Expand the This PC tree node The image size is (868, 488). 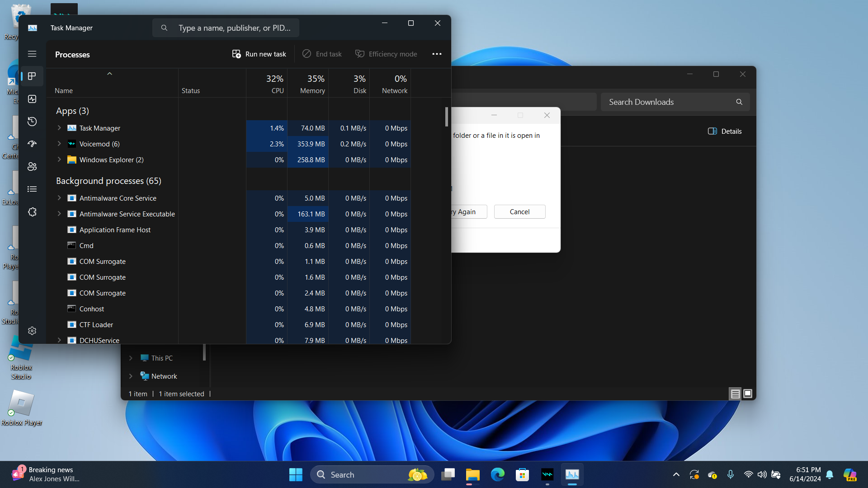pyautogui.click(x=131, y=358)
